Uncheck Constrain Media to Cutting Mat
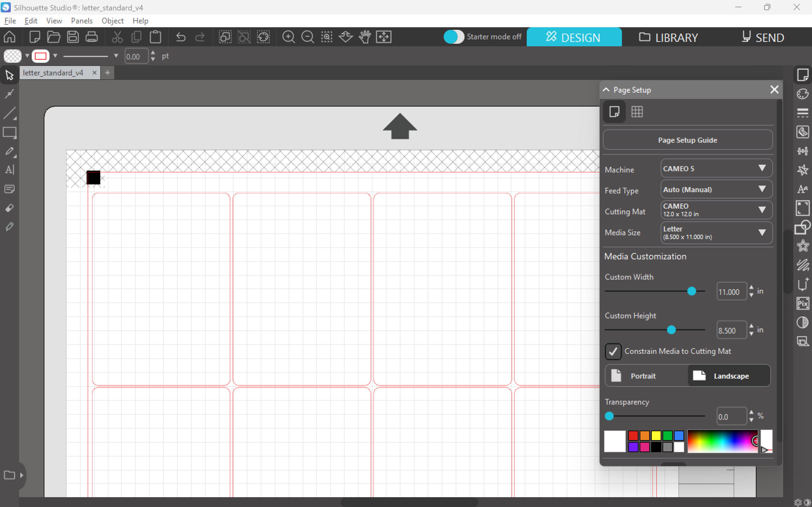 click(613, 351)
